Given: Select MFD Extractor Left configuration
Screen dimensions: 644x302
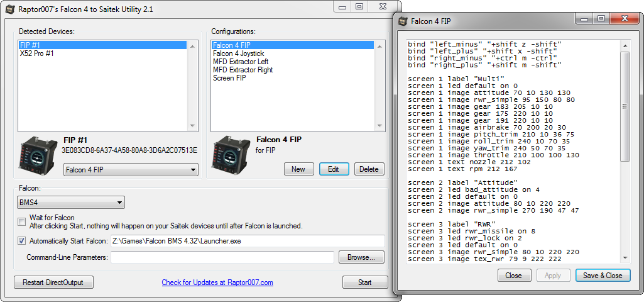Looking at the screenshot, I should tap(292, 62).
